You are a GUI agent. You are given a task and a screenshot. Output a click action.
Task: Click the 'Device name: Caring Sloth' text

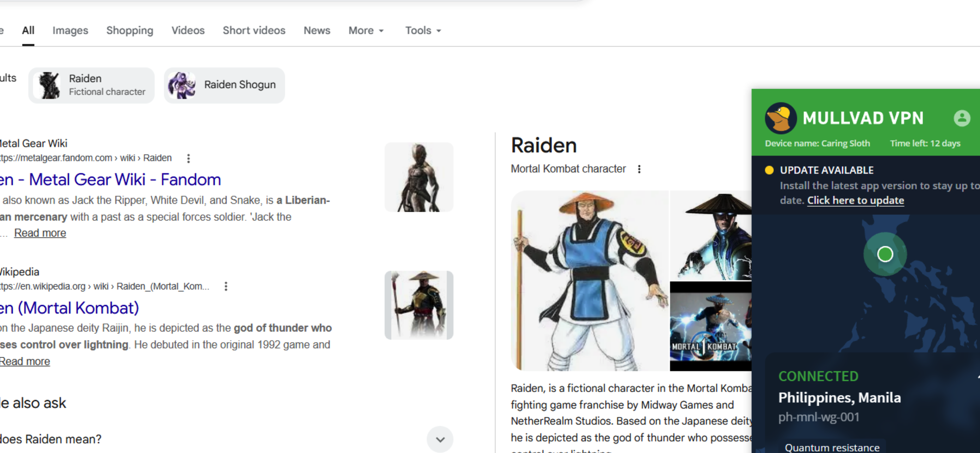click(x=818, y=143)
